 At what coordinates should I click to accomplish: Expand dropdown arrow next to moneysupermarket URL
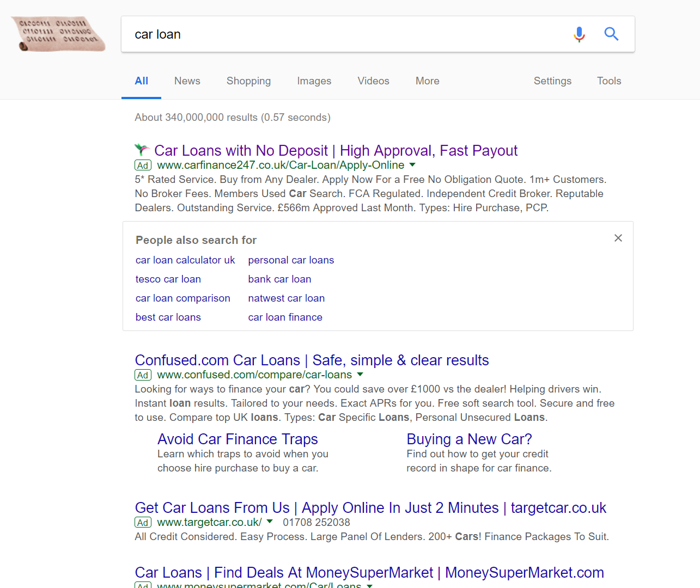[370, 585]
